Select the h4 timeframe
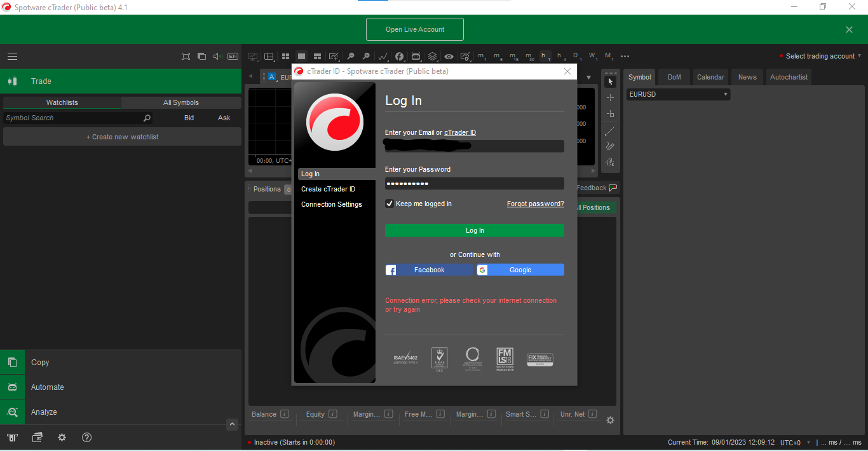Image resolution: width=868 pixels, height=451 pixels. pos(561,56)
